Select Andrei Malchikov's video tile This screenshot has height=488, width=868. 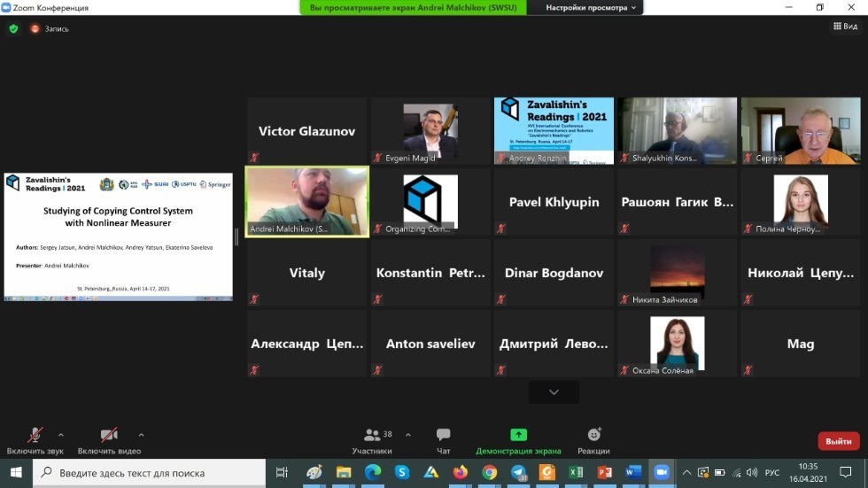pyautogui.click(x=306, y=201)
